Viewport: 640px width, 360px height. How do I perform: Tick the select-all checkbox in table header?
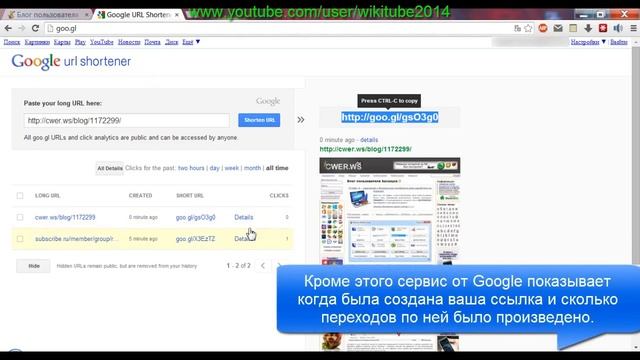point(20,196)
